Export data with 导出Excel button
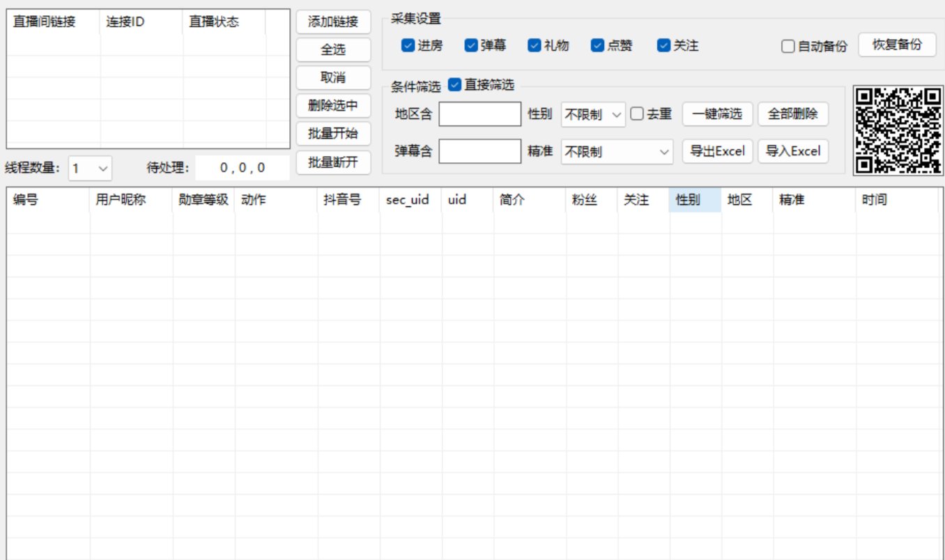The width and height of the screenshot is (945, 560). 717,150
